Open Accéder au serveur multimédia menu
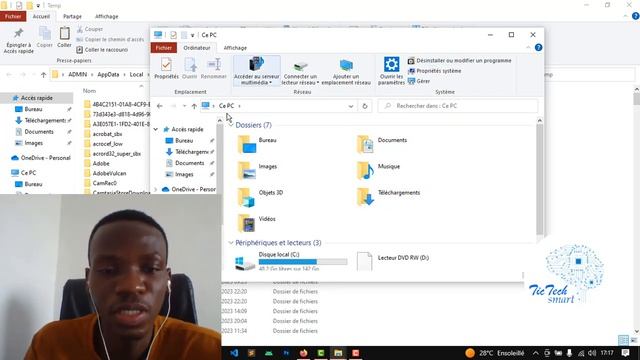This screenshot has width=640, height=360. click(257, 71)
